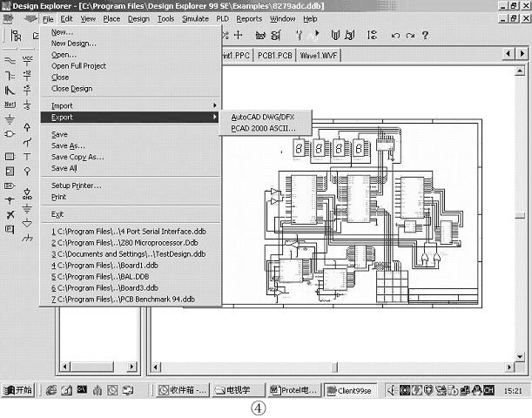Select the No ERC cross marker tool
The height and width of the screenshot is (418, 532).
10,214
